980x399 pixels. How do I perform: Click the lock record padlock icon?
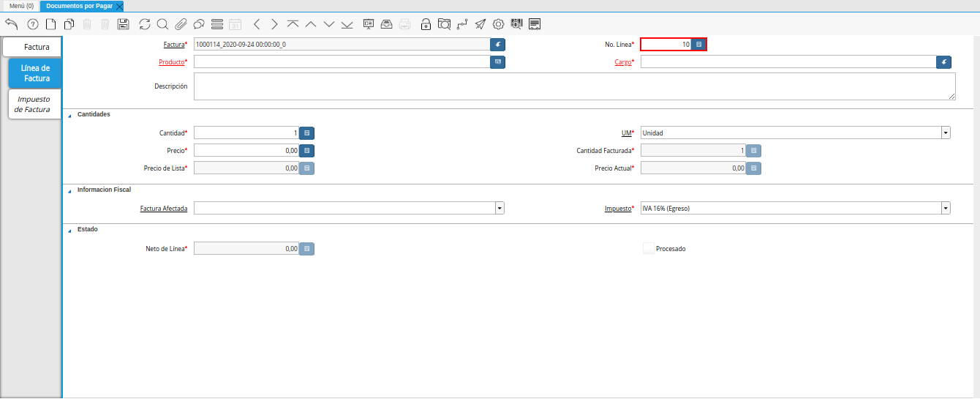(x=426, y=23)
